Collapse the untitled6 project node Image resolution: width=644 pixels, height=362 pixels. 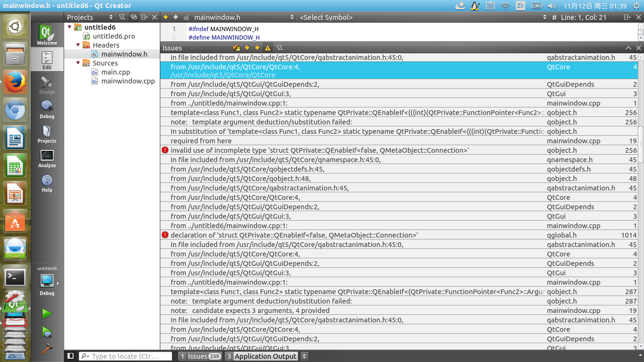click(70, 27)
